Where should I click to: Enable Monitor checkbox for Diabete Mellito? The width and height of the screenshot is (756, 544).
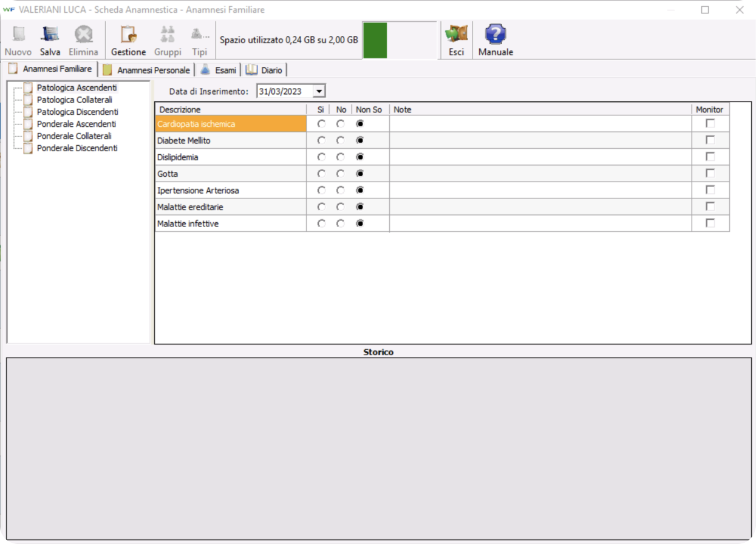(x=710, y=140)
